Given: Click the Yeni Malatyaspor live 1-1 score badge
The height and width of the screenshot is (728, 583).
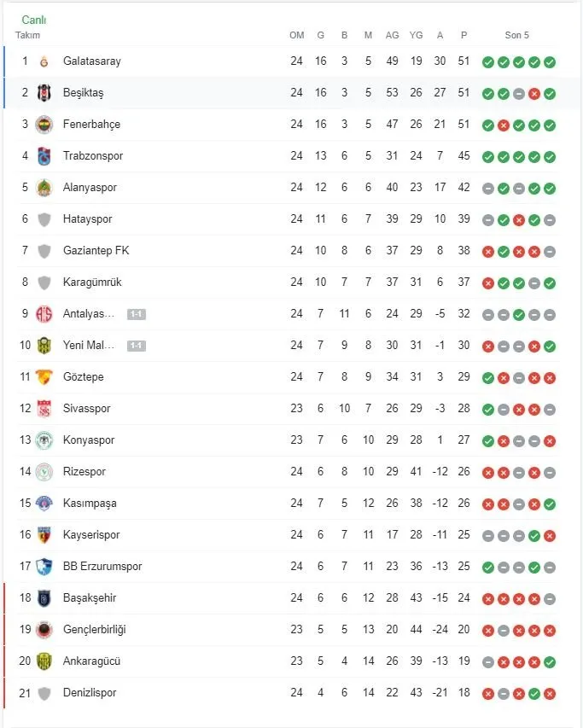Looking at the screenshot, I should click(x=136, y=346).
